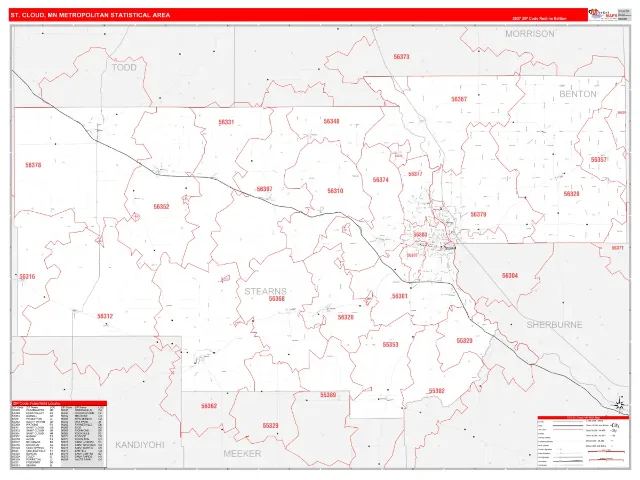Click ZIP code label 56368 under STEARNS

277,299
